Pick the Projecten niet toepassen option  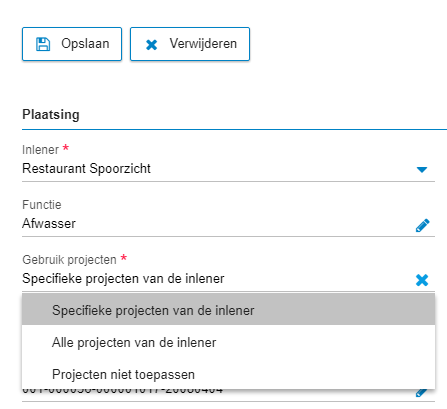(228, 374)
